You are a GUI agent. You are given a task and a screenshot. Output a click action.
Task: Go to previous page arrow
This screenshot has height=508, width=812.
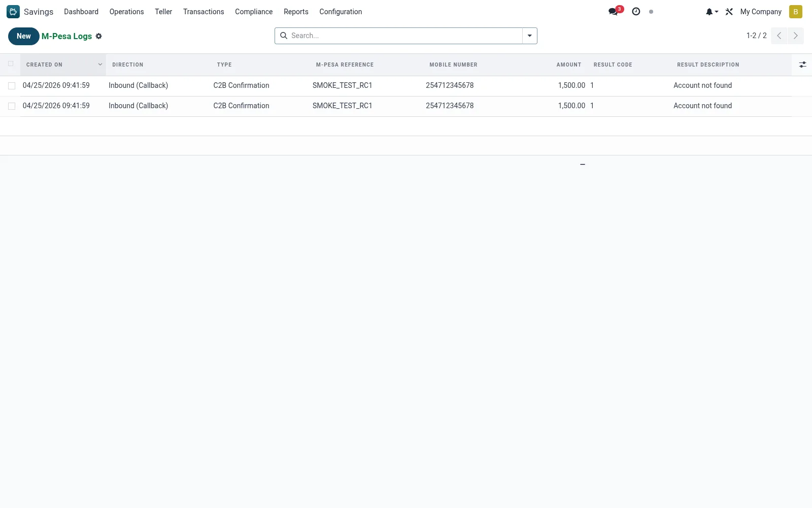pyautogui.click(x=779, y=36)
